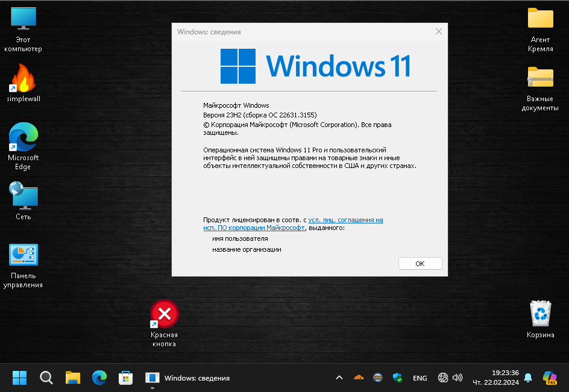Expand the hidden tray icons chevron
Image resolution: width=569 pixels, height=392 pixels.
click(339, 378)
